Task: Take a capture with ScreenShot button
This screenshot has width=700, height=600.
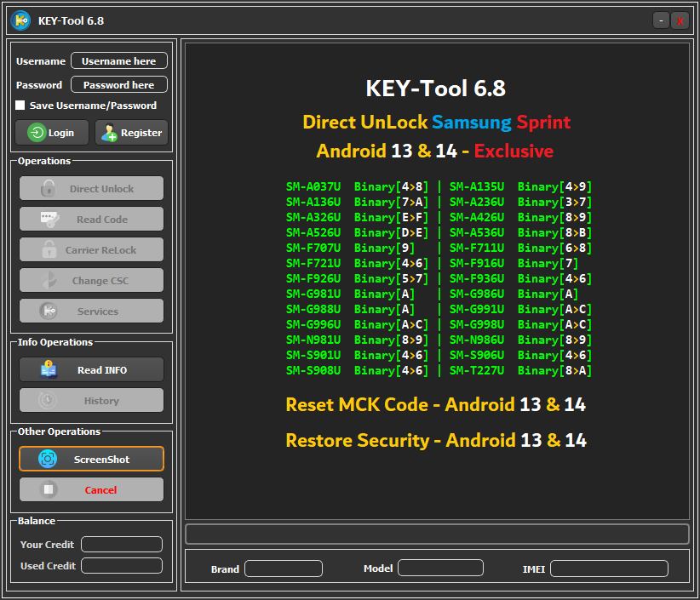Action: point(91,459)
